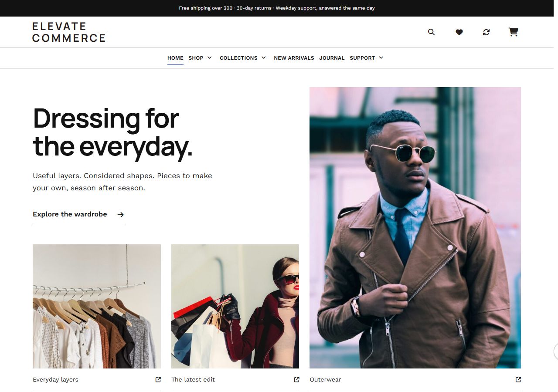This screenshot has height=392, width=558.
Task: Click the external link icon beside Outerwear
Action: (518, 379)
